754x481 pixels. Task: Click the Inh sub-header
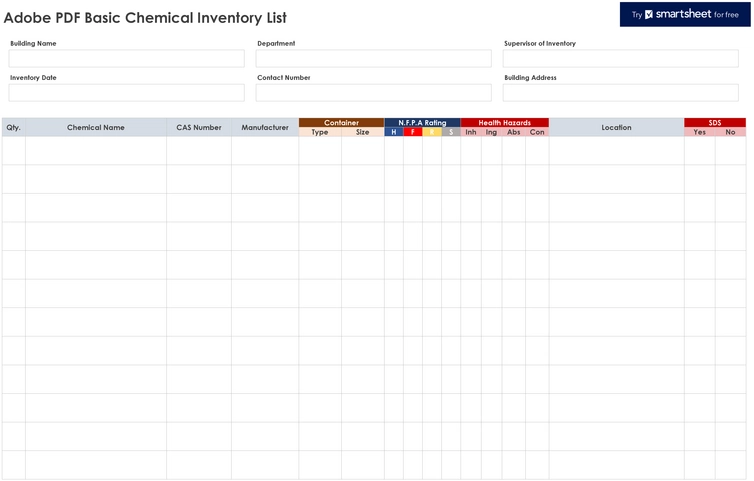471,132
